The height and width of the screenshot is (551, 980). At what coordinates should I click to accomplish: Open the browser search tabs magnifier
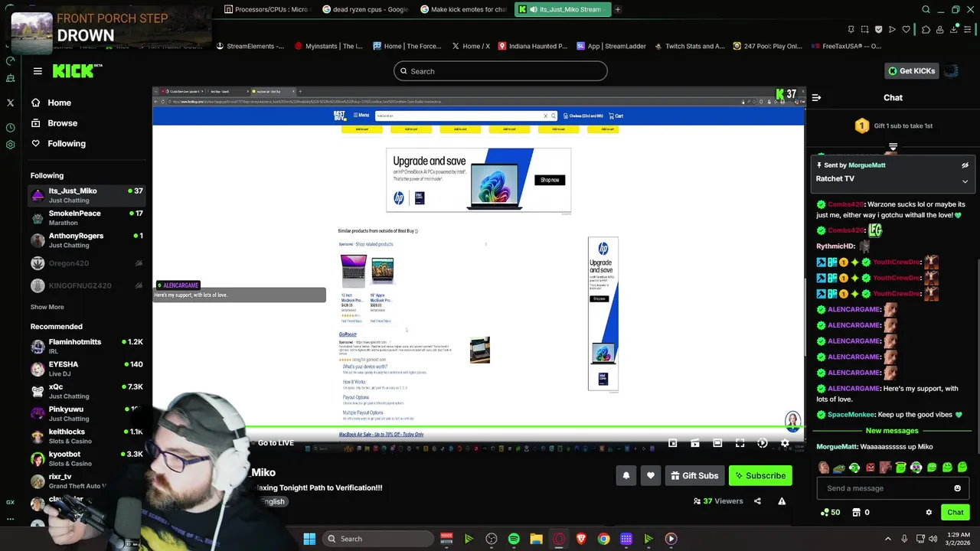pyautogui.click(x=926, y=9)
